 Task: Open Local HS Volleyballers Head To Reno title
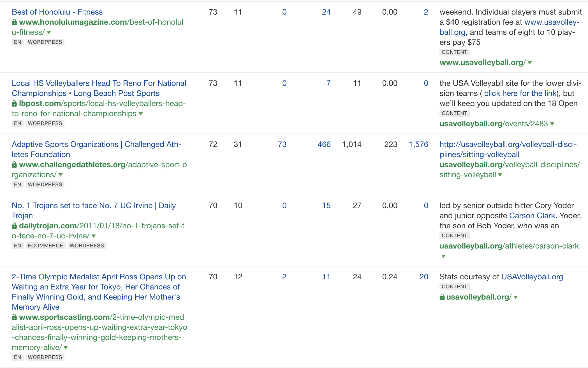click(x=99, y=88)
